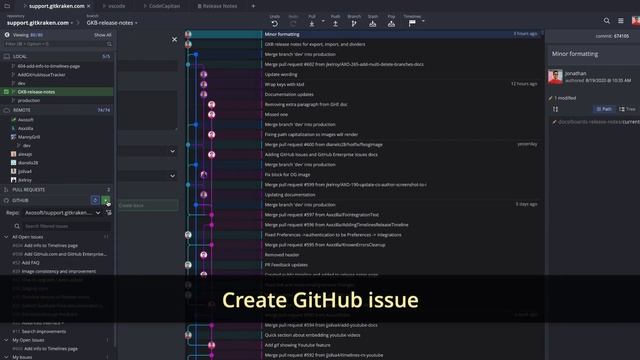Switch to the support.gitkraken.com tab

point(56,6)
